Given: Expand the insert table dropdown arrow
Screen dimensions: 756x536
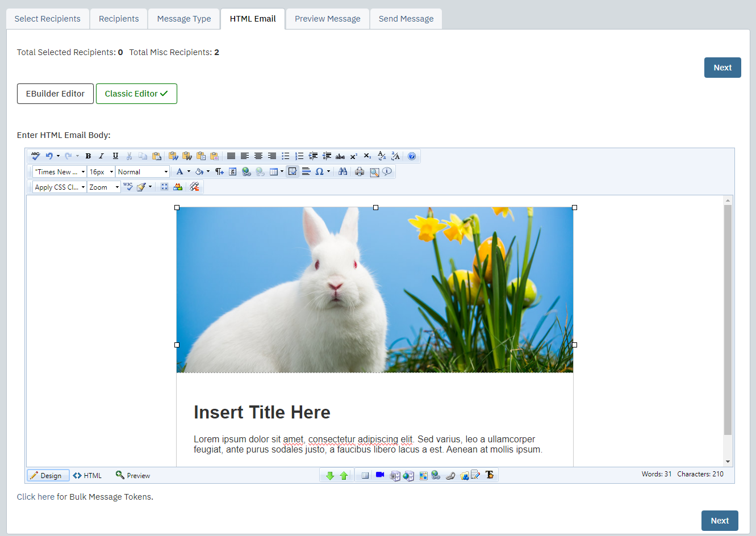Looking at the screenshot, I should click(x=282, y=171).
